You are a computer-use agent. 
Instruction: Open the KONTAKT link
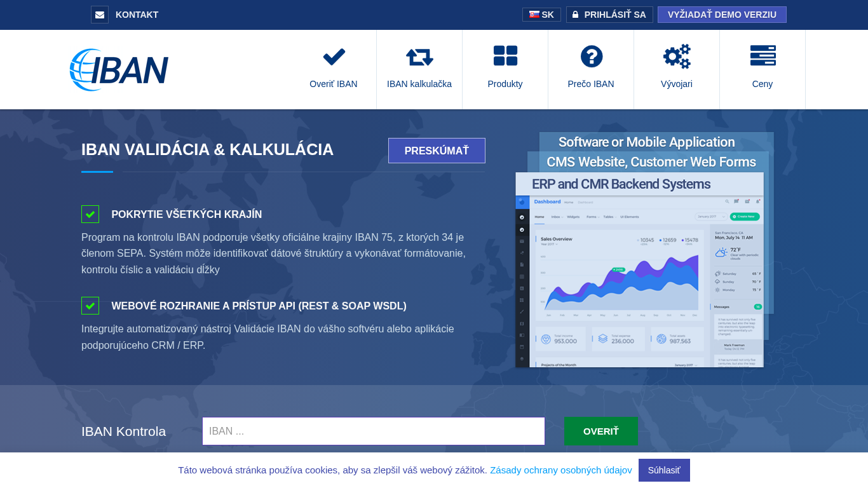coord(137,15)
